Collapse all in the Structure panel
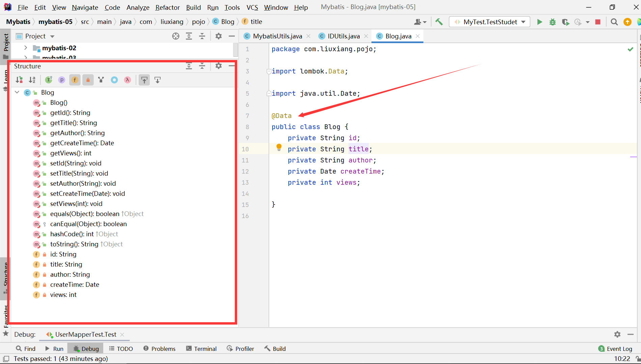The width and height of the screenshot is (641, 364). click(202, 66)
